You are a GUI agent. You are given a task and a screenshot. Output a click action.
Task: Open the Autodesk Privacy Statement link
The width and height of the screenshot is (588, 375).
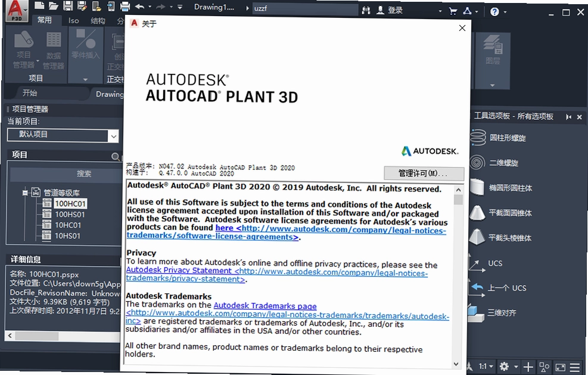tap(179, 270)
